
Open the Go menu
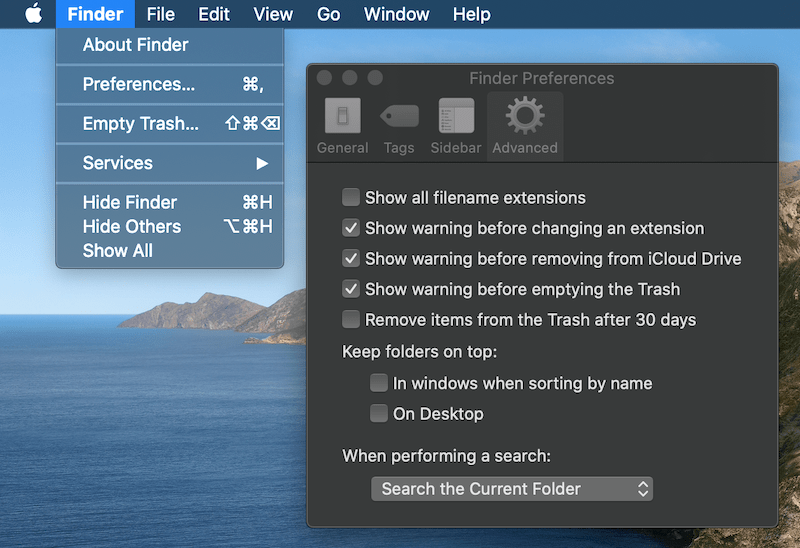tap(329, 14)
